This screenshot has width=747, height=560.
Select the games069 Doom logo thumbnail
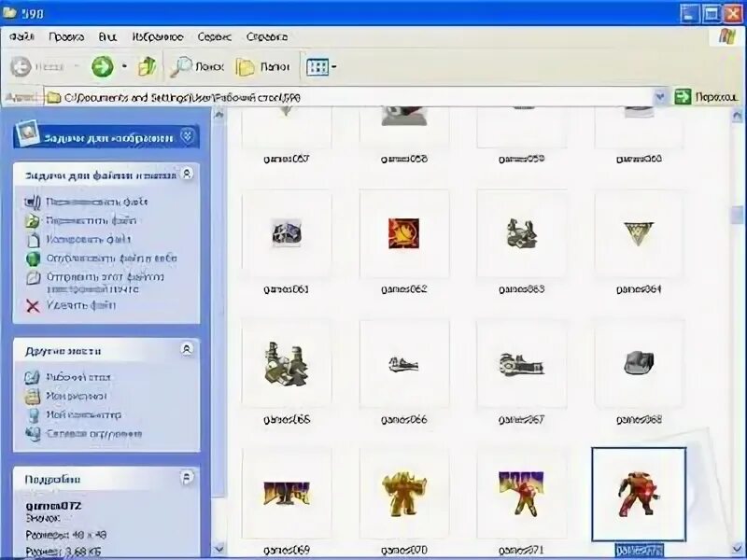pyautogui.click(x=287, y=494)
